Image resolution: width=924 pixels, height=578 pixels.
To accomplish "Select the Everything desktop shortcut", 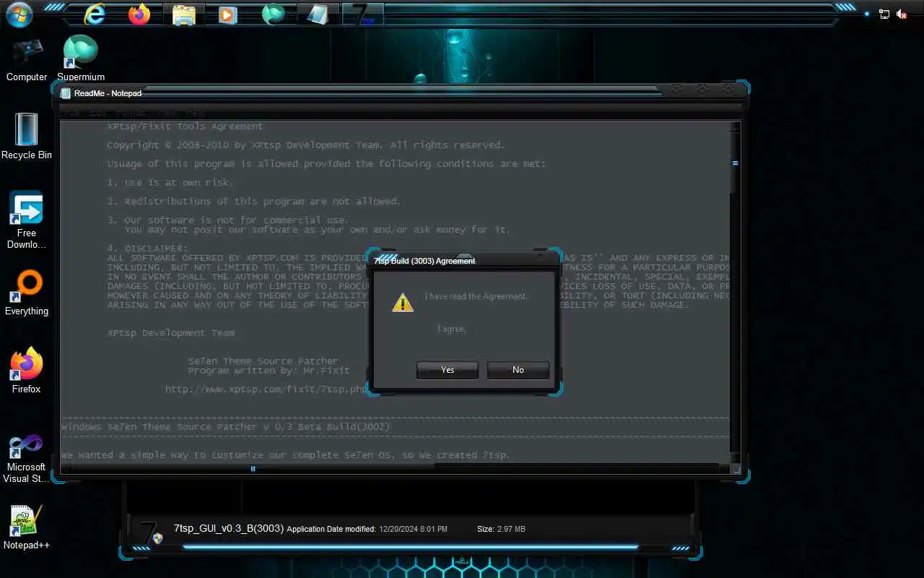I will (x=27, y=293).
